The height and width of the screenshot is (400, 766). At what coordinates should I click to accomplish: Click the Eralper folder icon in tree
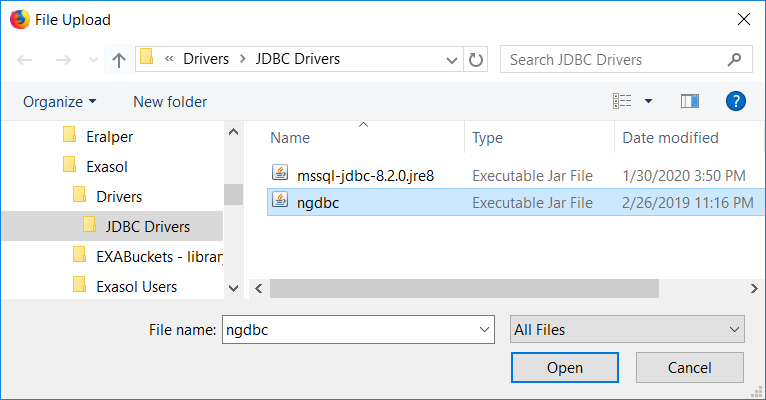[x=69, y=134]
